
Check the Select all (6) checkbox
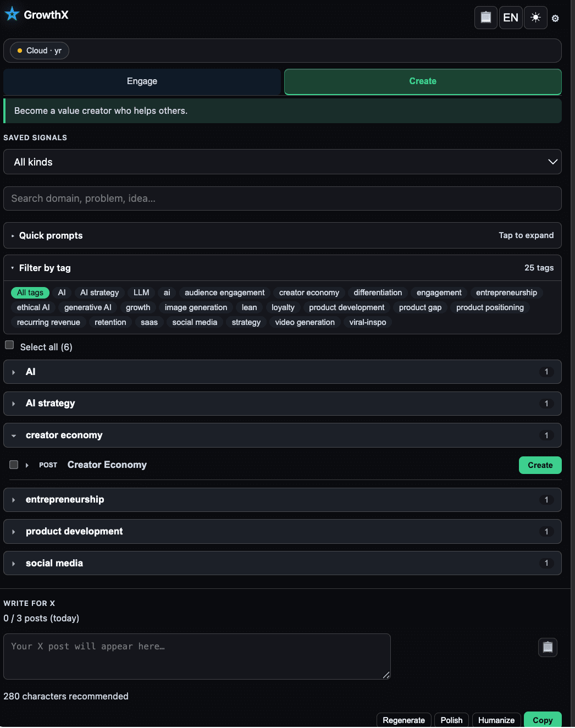click(x=9, y=345)
